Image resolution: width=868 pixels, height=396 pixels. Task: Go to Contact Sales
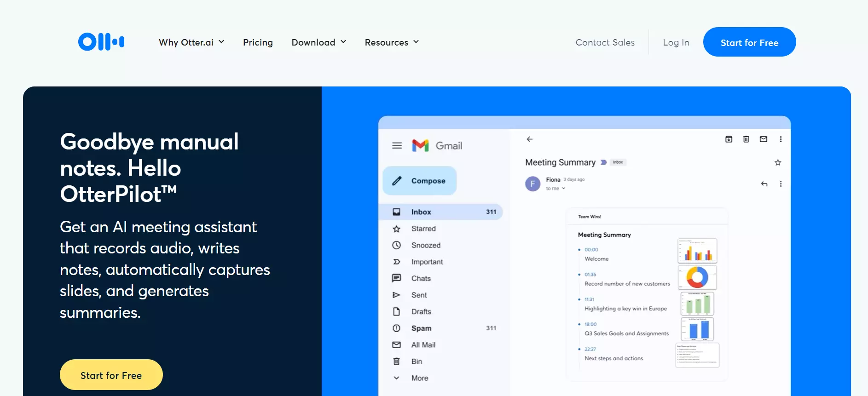(x=605, y=42)
